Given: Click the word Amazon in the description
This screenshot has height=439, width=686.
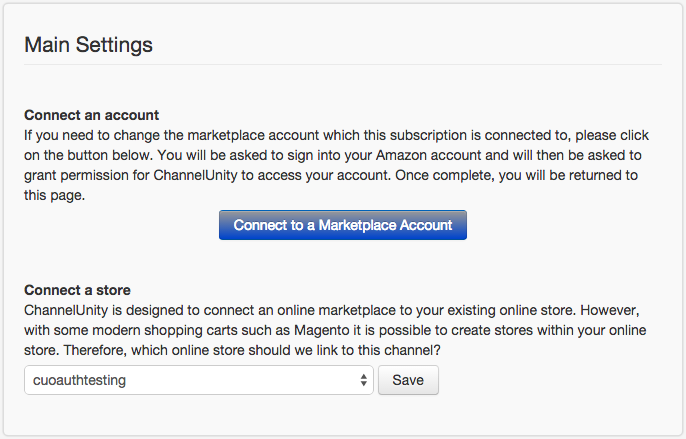Looking at the screenshot, I should point(400,155).
